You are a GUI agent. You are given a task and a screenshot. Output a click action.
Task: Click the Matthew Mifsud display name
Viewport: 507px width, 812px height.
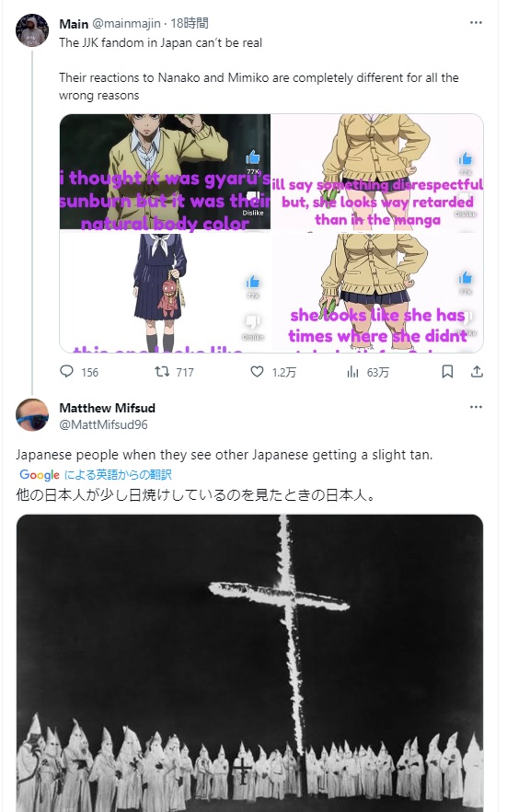point(107,408)
